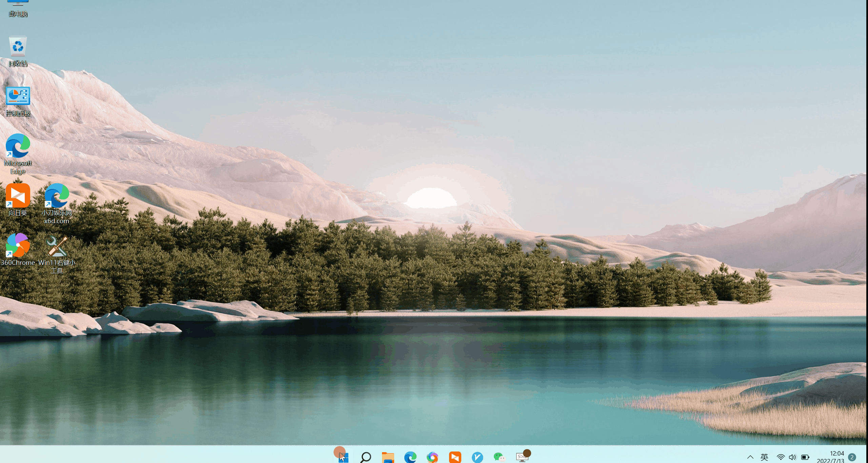Open 360Chrome taskbar icon
868x463 pixels.
(432, 457)
